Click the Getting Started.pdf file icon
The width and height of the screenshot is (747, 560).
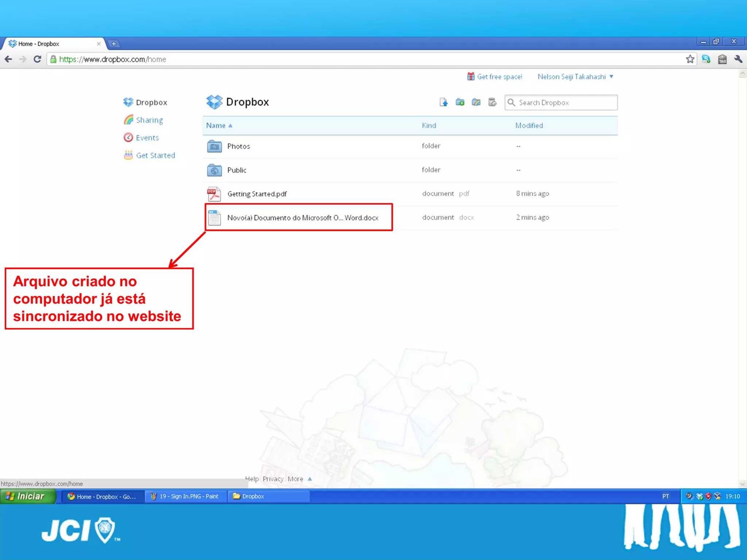pyautogui.click(x=214, y=194)
